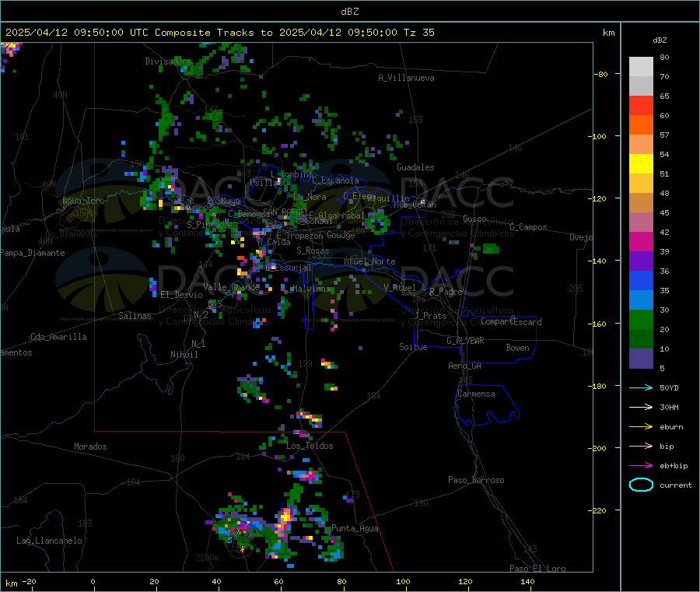Select the 39 dBZ purple legend swatch
Image resolution: width=700 pixels, height=592 pixels.
pyautogui.click(x=641, y=261)
